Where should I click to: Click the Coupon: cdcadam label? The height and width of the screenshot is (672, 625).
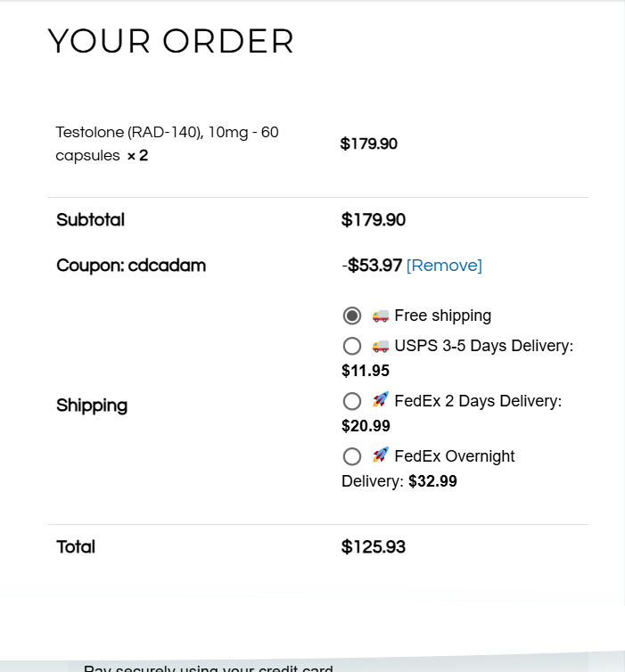coord(131,266)
